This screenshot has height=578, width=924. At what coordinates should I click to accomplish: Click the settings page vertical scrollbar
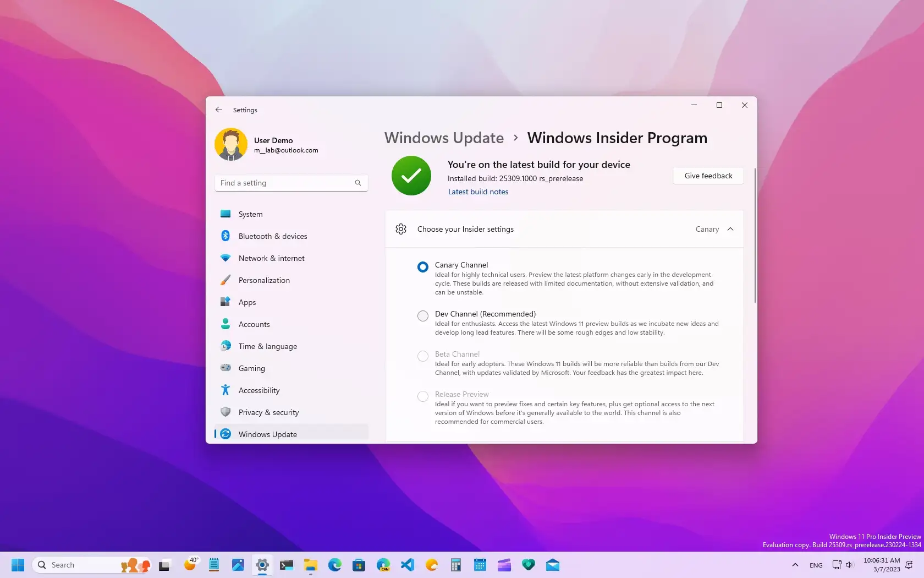point(755,236)
